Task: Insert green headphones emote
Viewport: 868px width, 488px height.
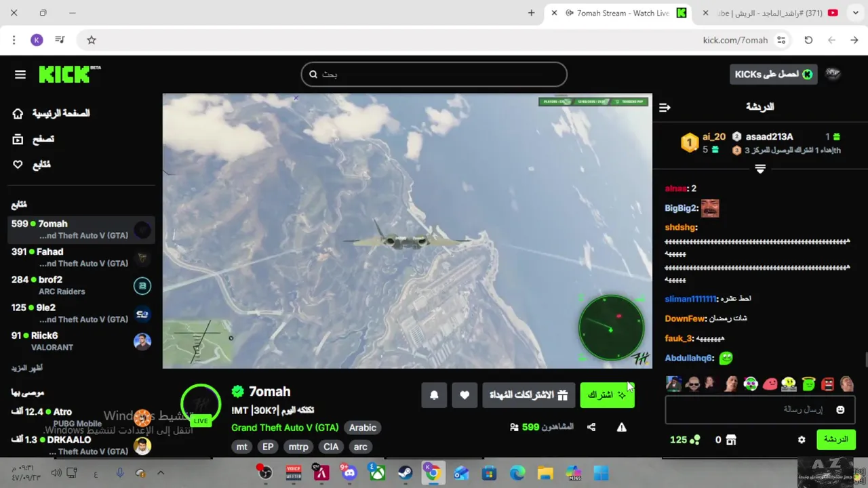Action: 750,384
